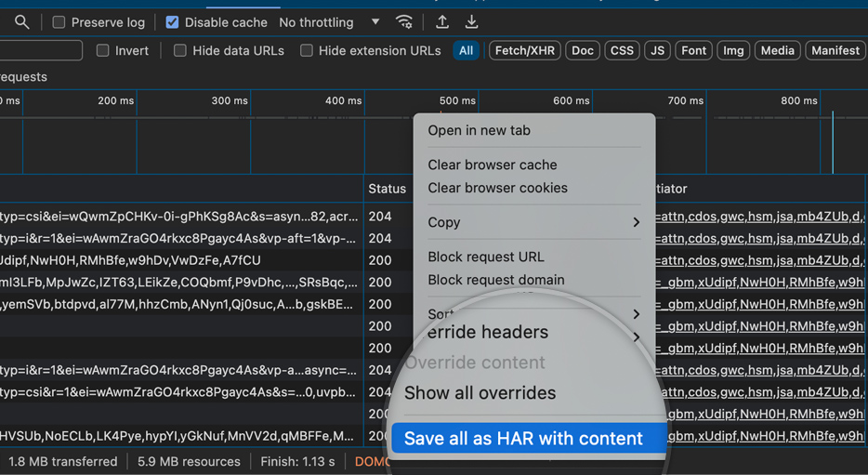Filter requests by Img type
This screenshot has height=475, width=868.
(733, 50)
